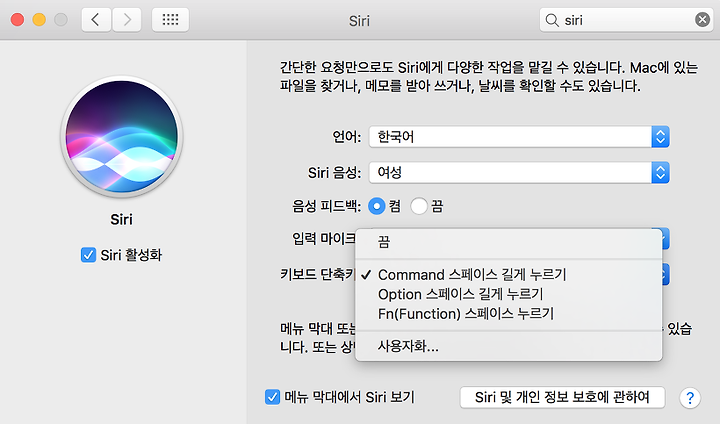The image size is (720, 424).
Task: Clear the siri search text
Action: [x=702, y=20]
